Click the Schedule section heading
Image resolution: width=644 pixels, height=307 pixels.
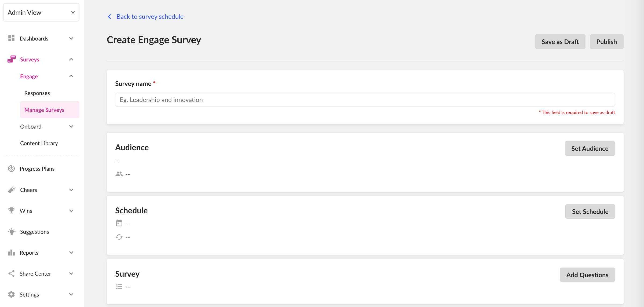pyautogui.click(x=131, y=210)
